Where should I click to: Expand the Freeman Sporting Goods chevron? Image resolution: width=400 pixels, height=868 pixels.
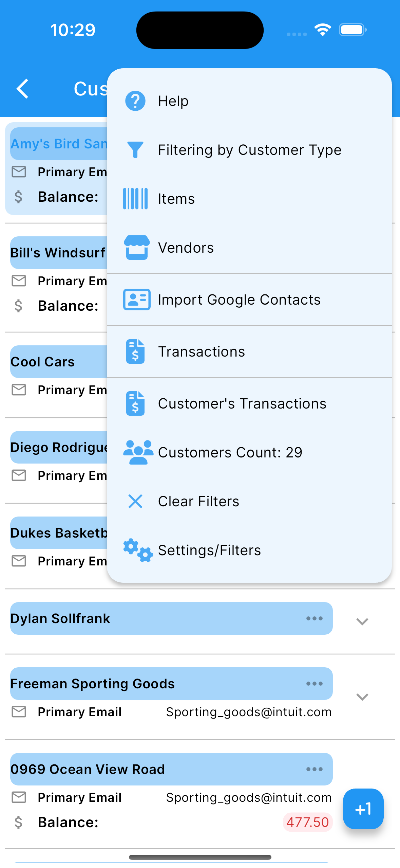362,697
